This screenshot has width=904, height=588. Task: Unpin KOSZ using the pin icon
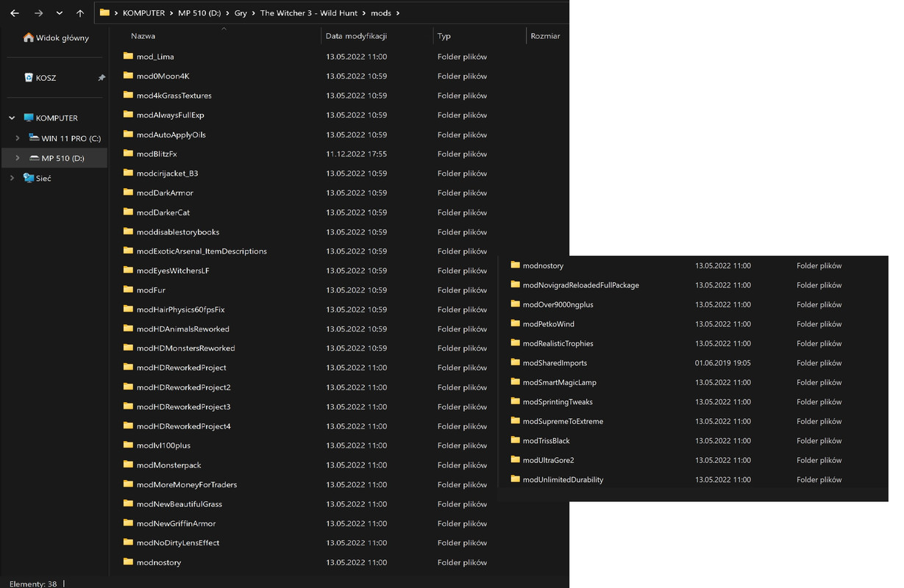pyautogui.click(x=102, y=77)
